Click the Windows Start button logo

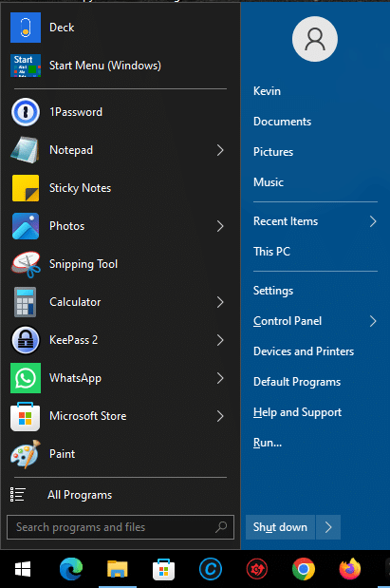(x=23, y=569)
